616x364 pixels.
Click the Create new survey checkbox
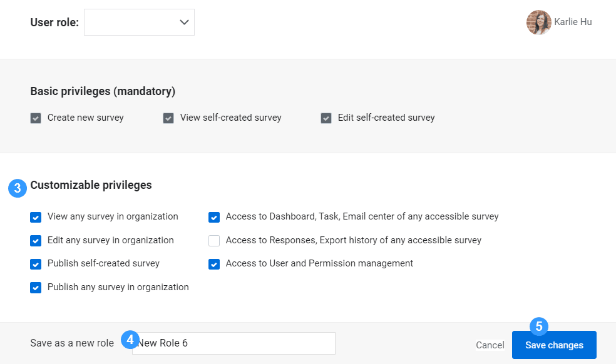click(36, 118)
